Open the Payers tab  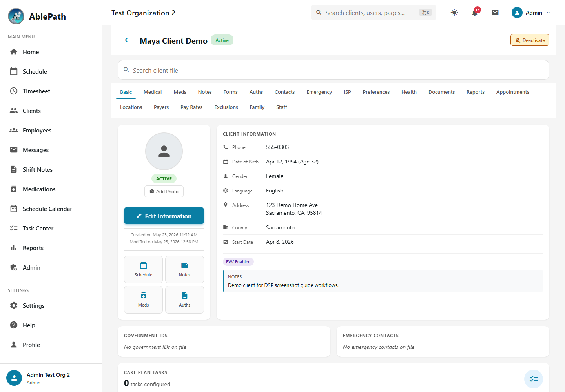(x=161, y=107)
